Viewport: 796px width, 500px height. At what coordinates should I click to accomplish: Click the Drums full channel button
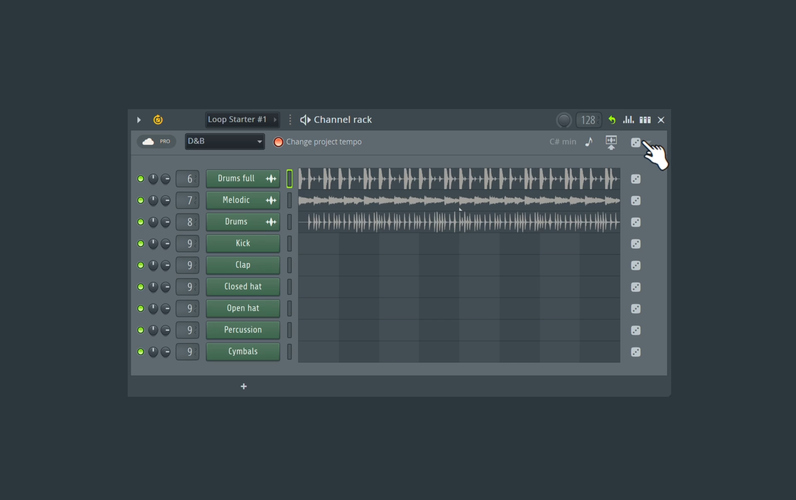click(243, 179)
